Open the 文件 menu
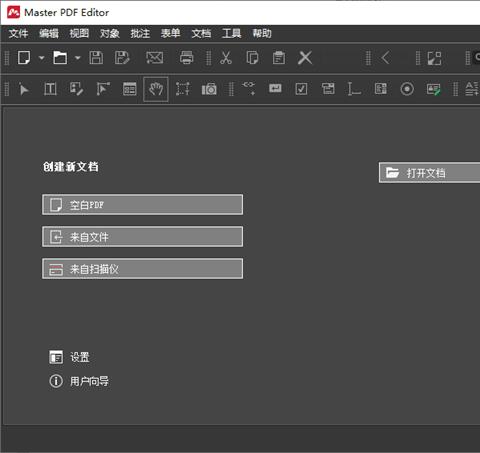The width and height of the screenshot is (480, 453). [18, 33]
